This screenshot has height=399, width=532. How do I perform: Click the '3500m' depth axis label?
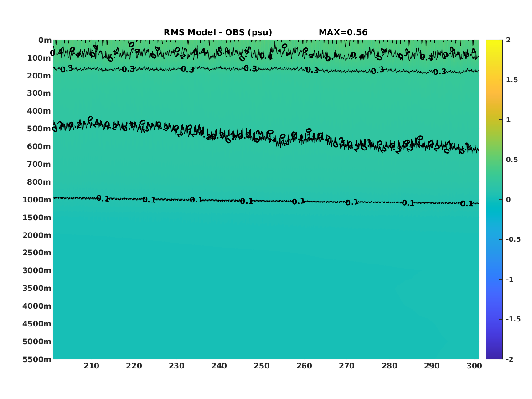(37, 288)
